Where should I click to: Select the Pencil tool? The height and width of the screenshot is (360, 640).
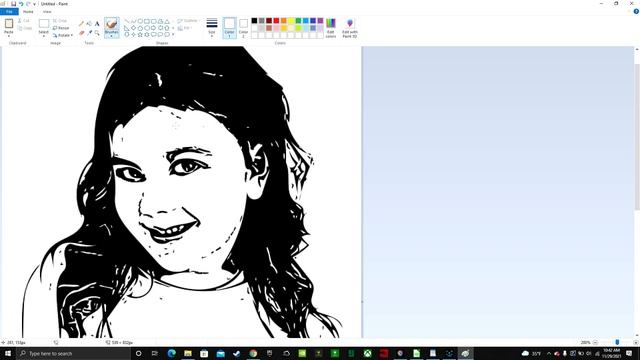coord(81,24)
